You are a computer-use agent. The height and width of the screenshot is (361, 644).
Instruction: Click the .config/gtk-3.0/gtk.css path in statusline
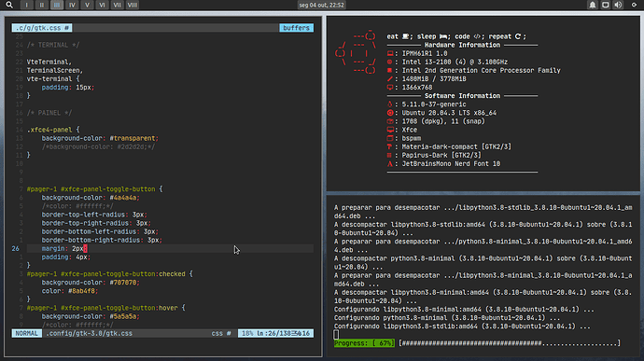click(x=89, y=334)
